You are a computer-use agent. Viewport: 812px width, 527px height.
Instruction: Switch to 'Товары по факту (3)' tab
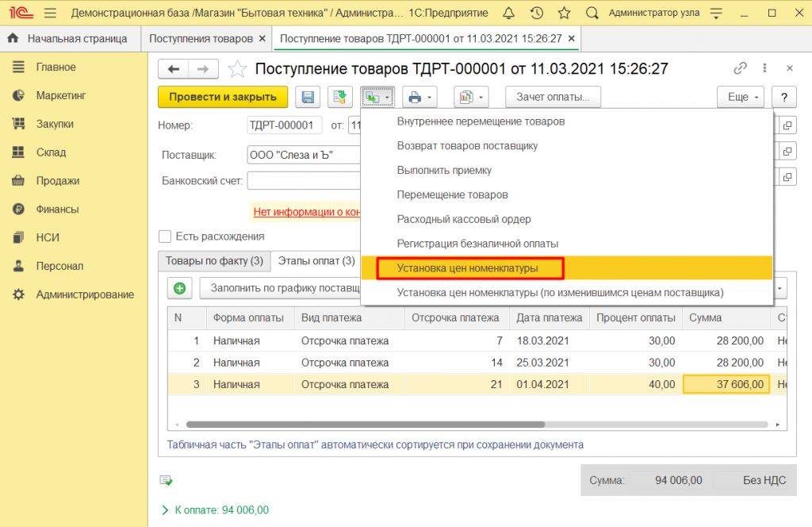tap(213, 260)
